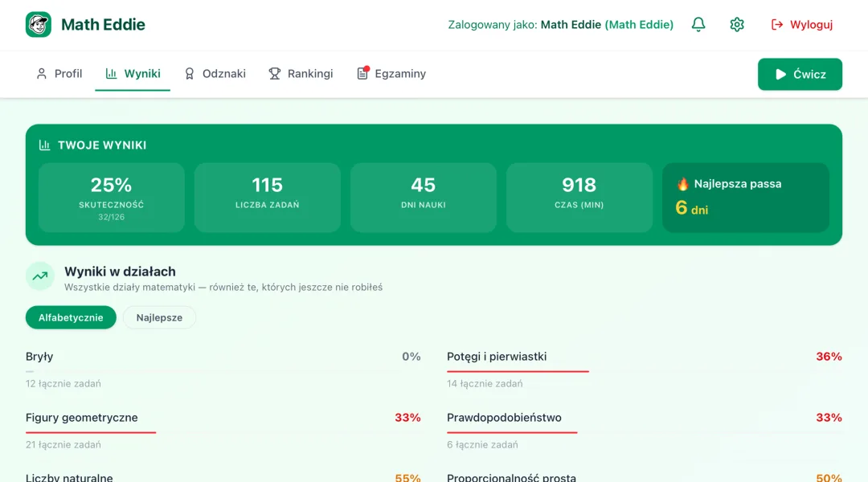868x482 pixels.
Task: Sort sections with Najlepsze toggle
Action: [x=159, y=317]
